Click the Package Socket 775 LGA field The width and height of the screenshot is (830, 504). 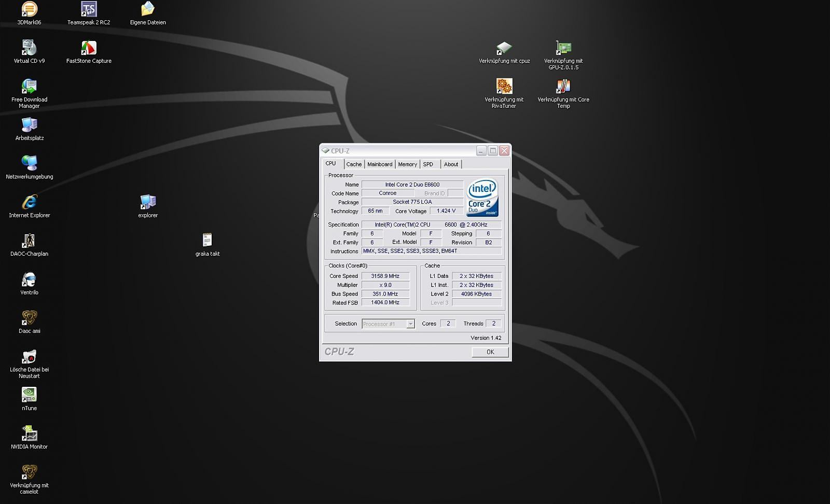(412, 202)
